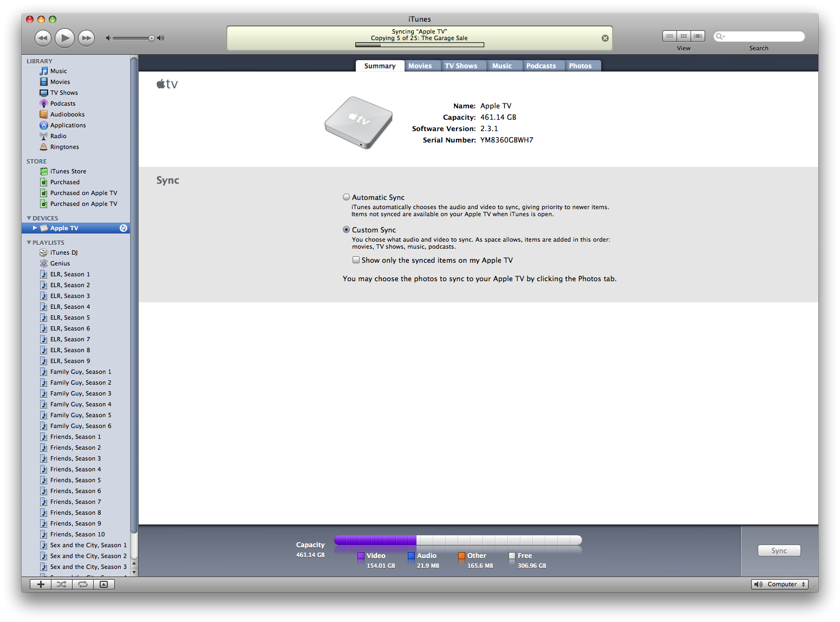The width and height of the screenshot is (840, 622).
Task: Toggle repeat button
Action: pos(83,584)
